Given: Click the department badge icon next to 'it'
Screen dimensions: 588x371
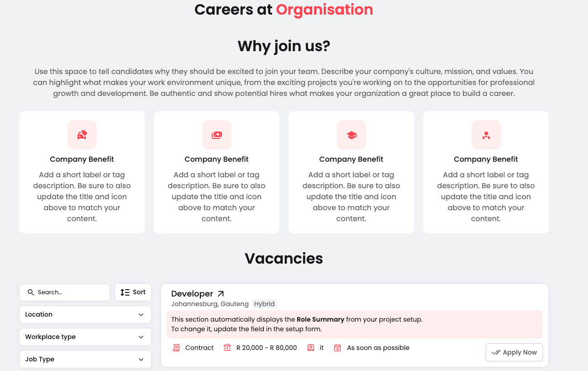Looking at the screenshot, I should click(311, 348).
